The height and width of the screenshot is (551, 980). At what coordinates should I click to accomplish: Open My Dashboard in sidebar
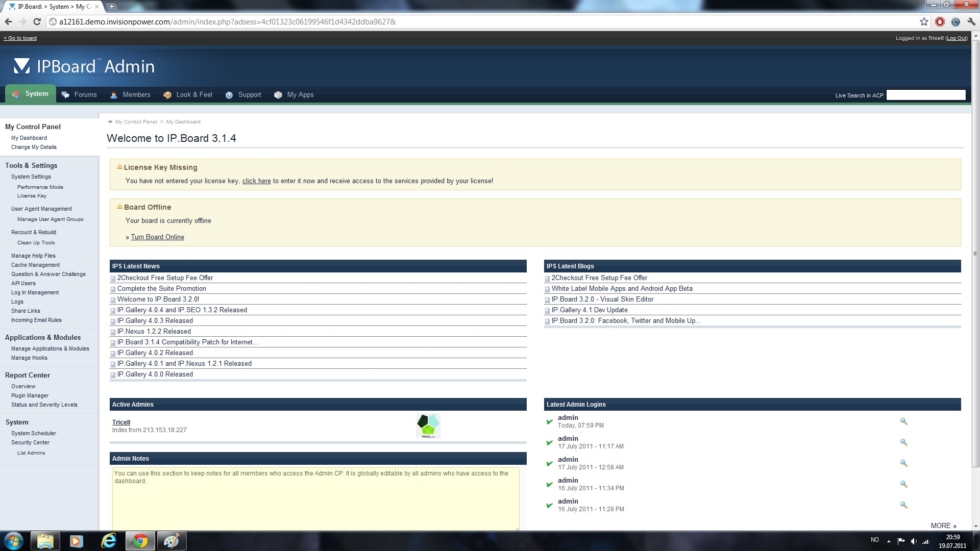[x=29, y=138]
